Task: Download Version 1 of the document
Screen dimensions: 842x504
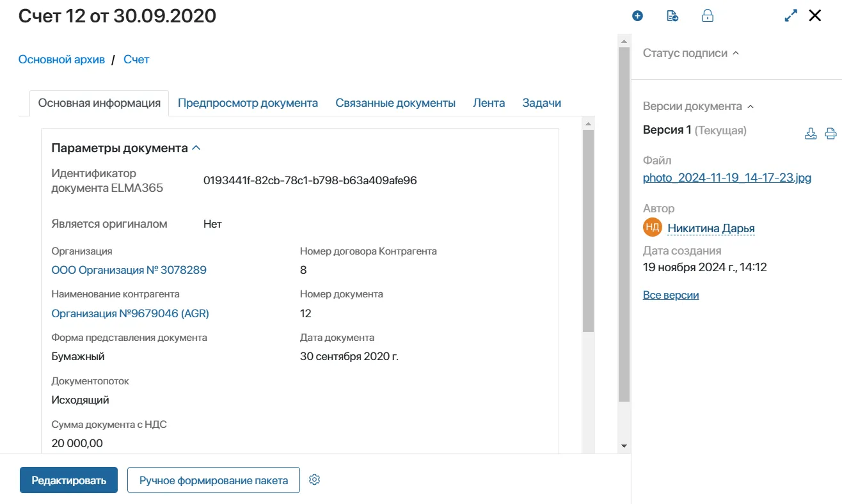Action: click(811, 133)
